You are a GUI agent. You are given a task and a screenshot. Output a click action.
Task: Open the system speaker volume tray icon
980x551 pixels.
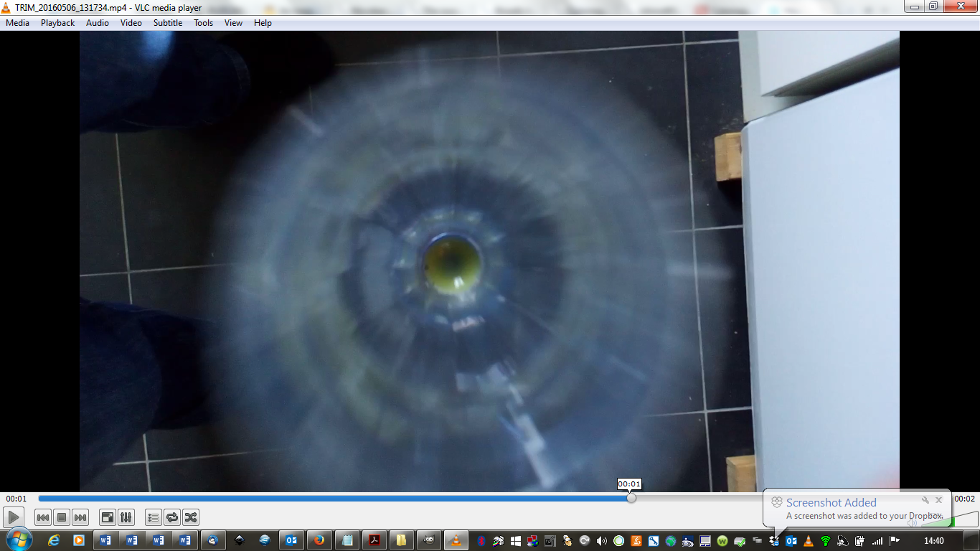pos(602,541)
